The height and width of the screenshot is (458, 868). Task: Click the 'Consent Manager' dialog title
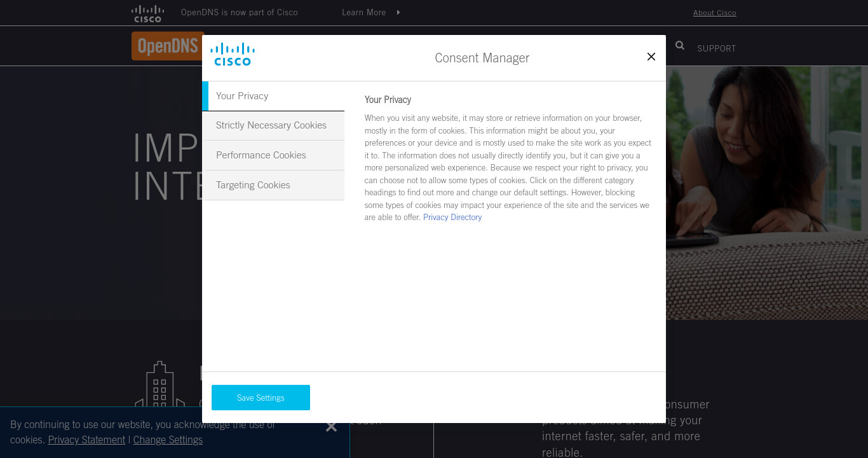click(x=482, y=58)
